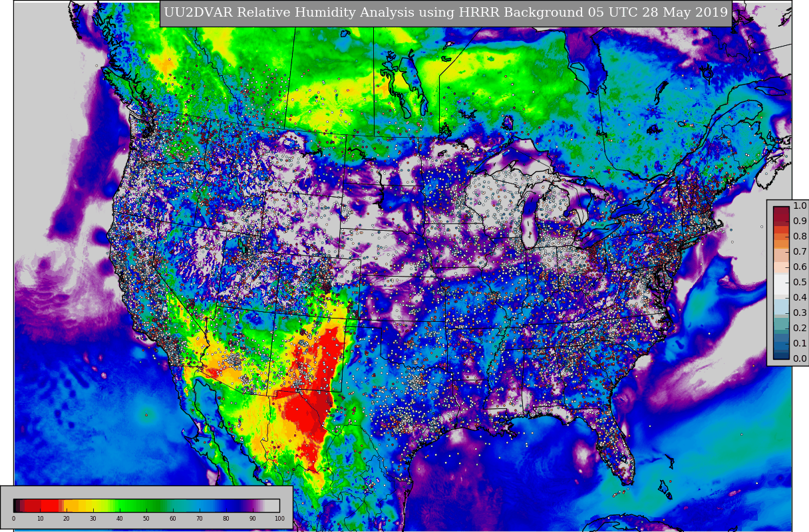Click the 0.0 label on right colorbar
Image resolution: width=809 pixels, height=532 pixels.
[800, 358]
